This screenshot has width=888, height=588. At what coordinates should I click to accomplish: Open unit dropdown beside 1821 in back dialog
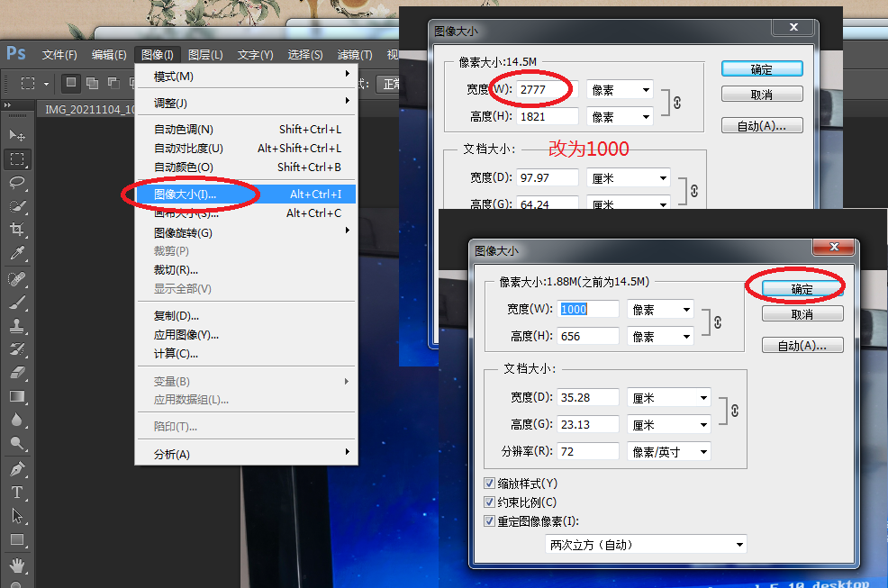point(620,117)
